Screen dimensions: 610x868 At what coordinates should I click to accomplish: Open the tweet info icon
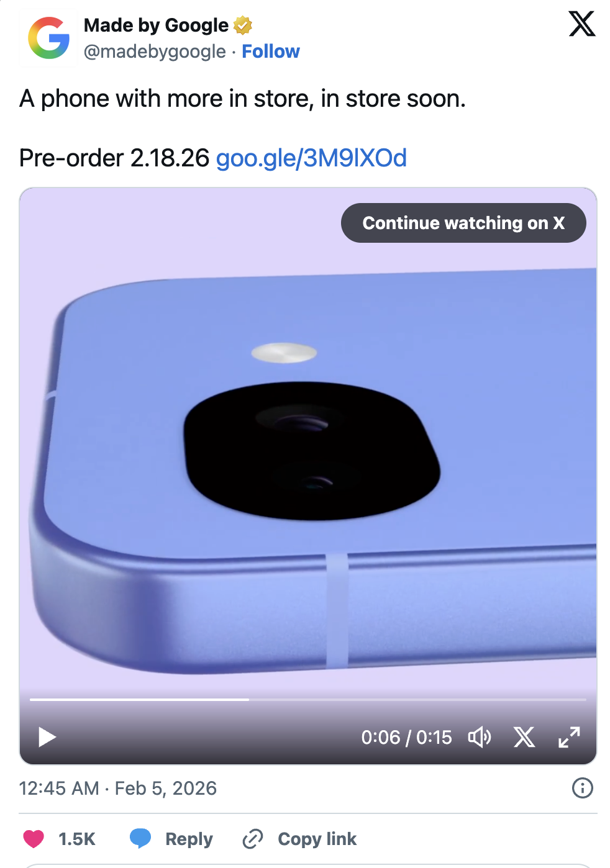582,788
